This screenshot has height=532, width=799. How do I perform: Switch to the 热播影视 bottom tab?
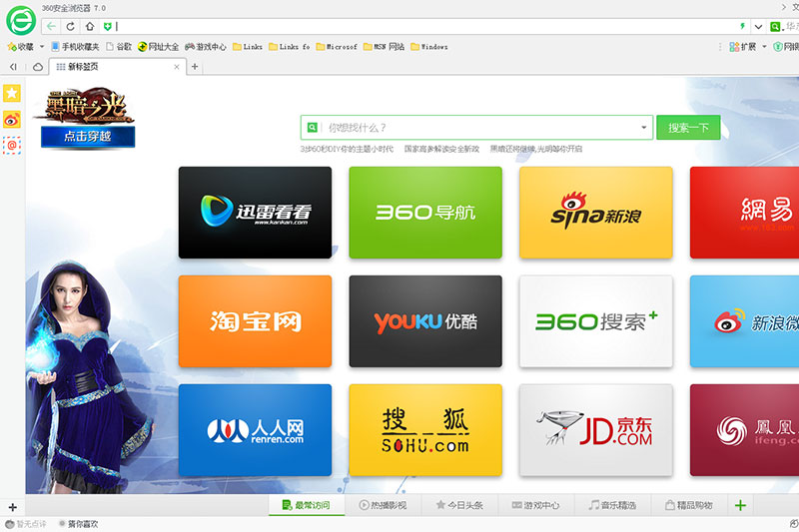pyautogui.click(x=385, y=506)
